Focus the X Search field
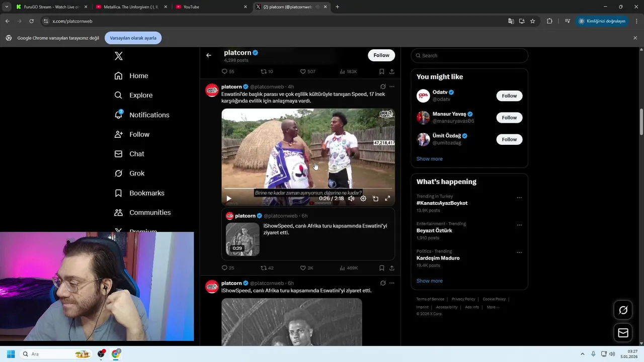Image resolution: width=644 pixels, height=362 pixels. tap(469, 55)
